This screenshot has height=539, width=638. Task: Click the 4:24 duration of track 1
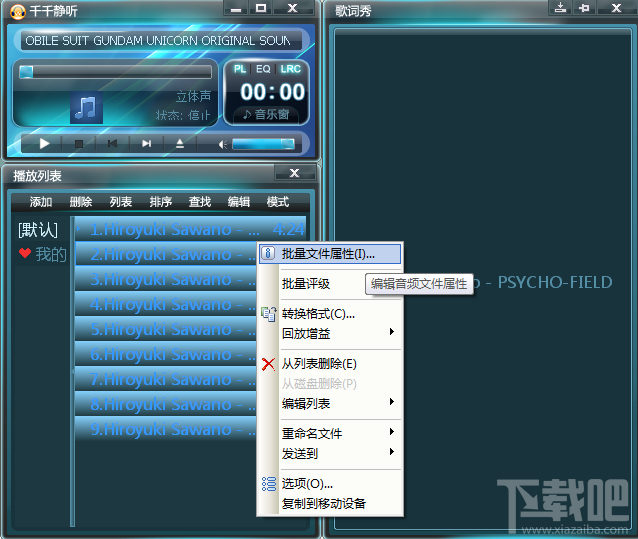point(288,230)
